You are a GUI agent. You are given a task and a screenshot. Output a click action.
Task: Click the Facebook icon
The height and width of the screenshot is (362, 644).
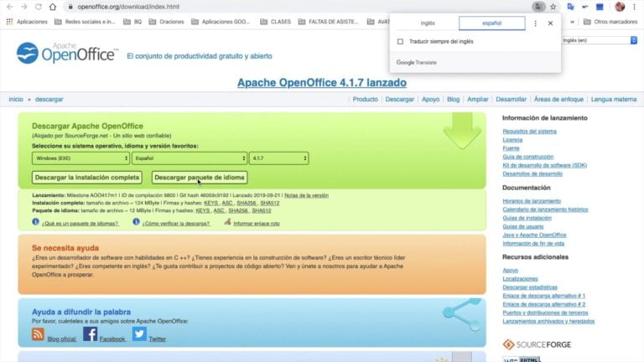click(x=90, y=334)
